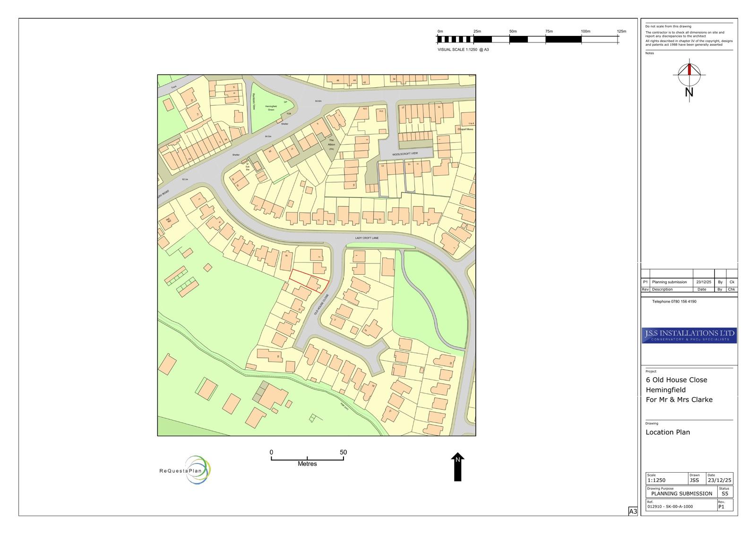Click the J.S.S Installations Ltd banner
The height and width of the screenshot is (534, 756).
689,335
